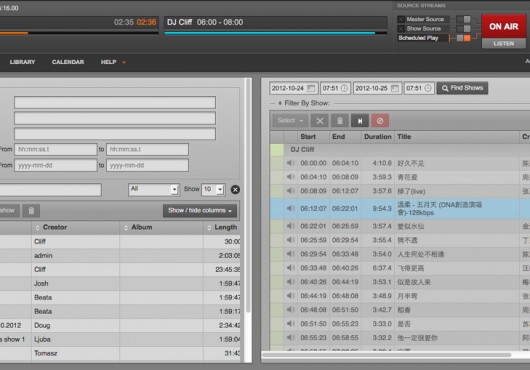Open Show / hide columns dropdown
The width and height of the screenshot is (530, 370).
pos(200,211)
